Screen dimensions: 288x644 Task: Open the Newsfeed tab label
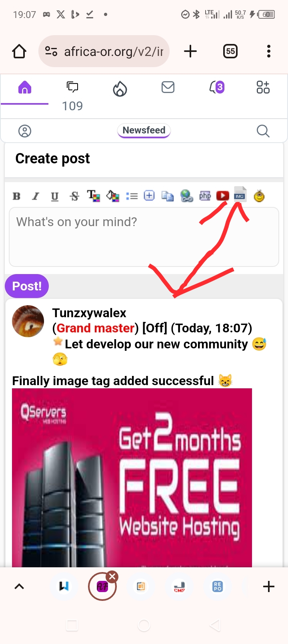pos(144,130)
